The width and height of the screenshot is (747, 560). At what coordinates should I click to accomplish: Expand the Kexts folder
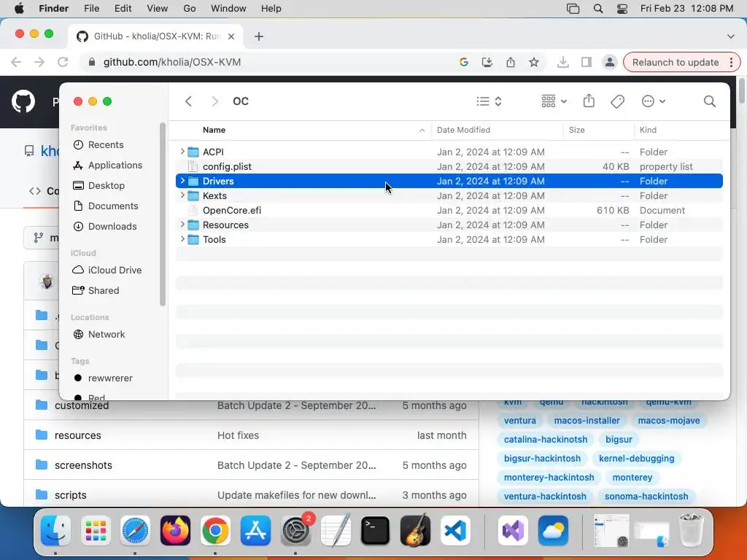tap(182, 195)
